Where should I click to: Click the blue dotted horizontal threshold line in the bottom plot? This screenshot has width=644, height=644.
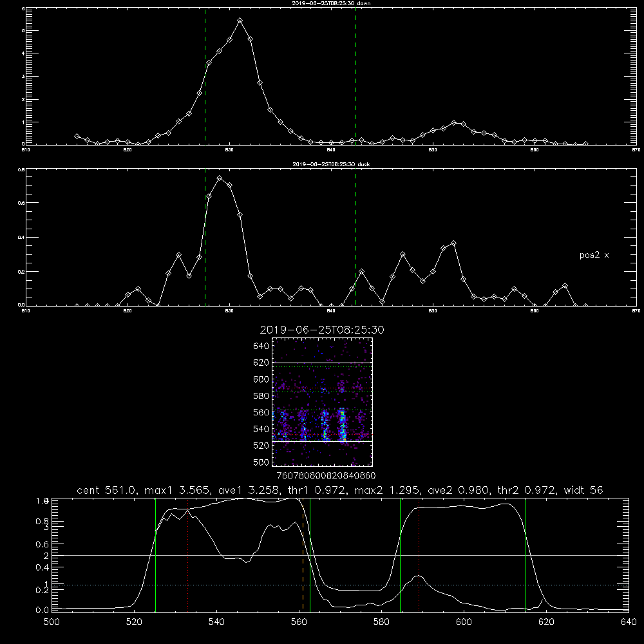[340, 585]
